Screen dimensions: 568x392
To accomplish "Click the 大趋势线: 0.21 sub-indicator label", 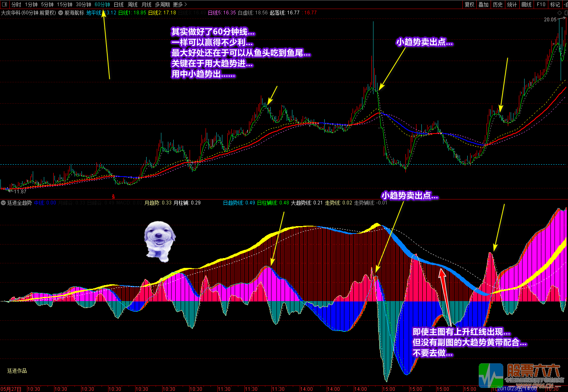I will [307, 203].
